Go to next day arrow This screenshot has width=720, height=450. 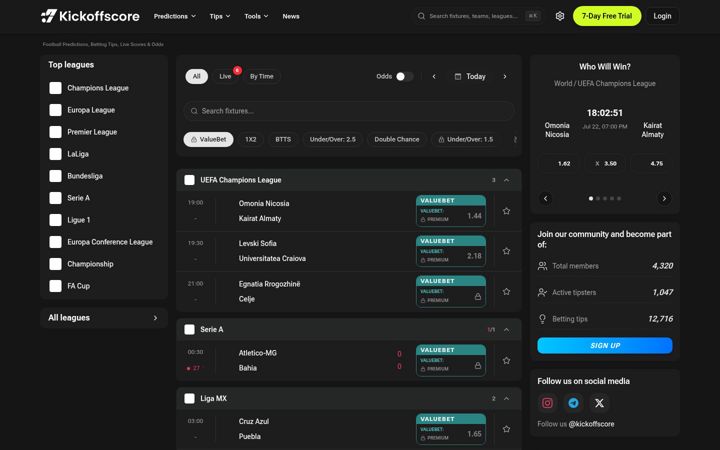point(505,77)
